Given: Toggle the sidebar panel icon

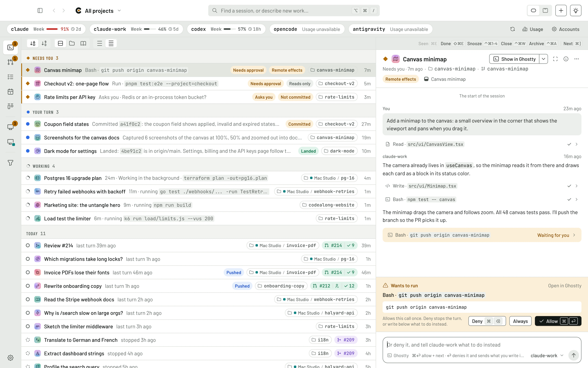Looking at the screenshot, I should tap(40, 10).
